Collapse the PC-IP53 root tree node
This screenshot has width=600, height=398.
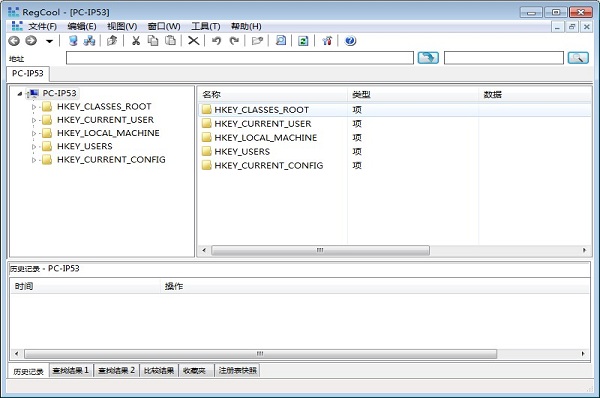point(20,94)
